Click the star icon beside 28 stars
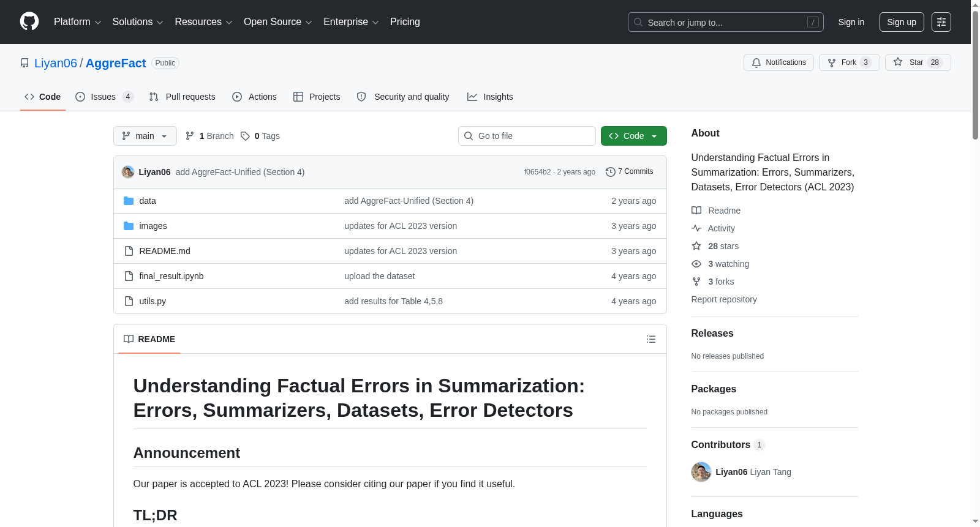 click(x=696, y=246)
